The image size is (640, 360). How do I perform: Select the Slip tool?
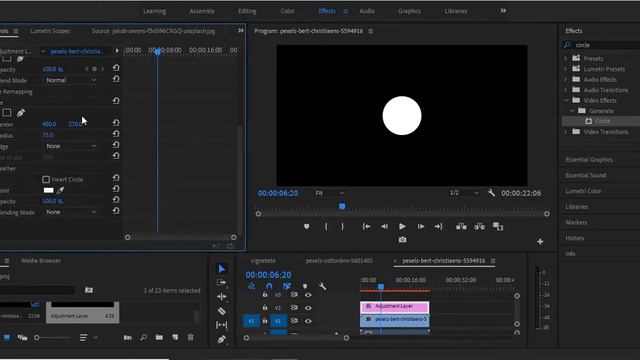pyautogui.click(x=222, y=325)
